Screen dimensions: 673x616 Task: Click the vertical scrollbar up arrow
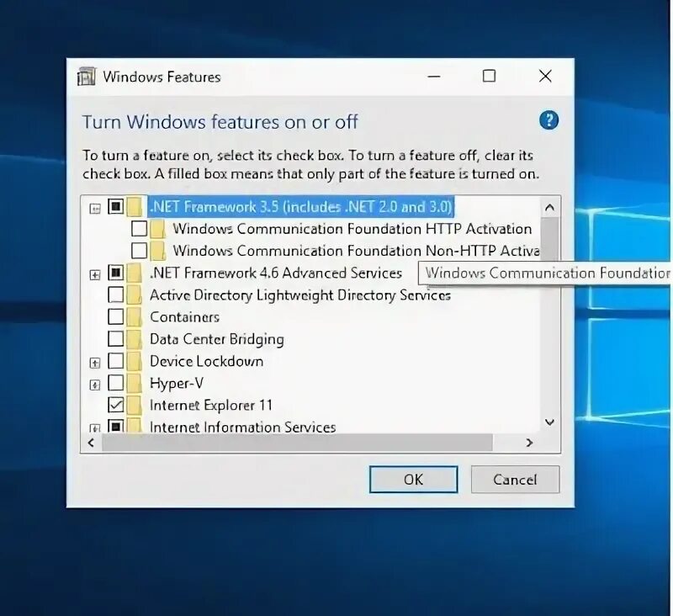549,208
